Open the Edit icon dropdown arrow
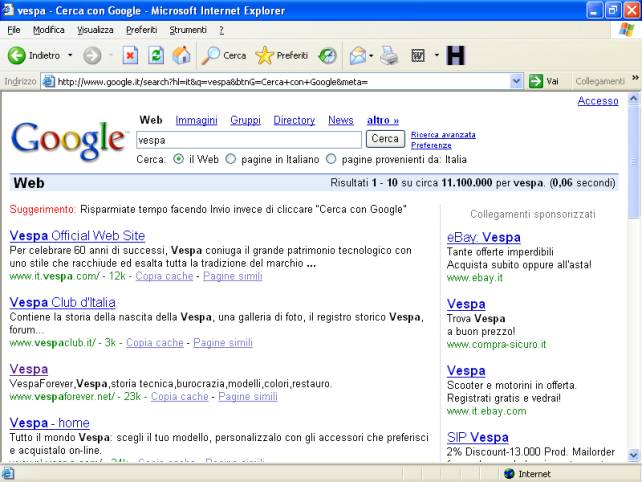This screenshot has width=642, height=482. (437, 55)
